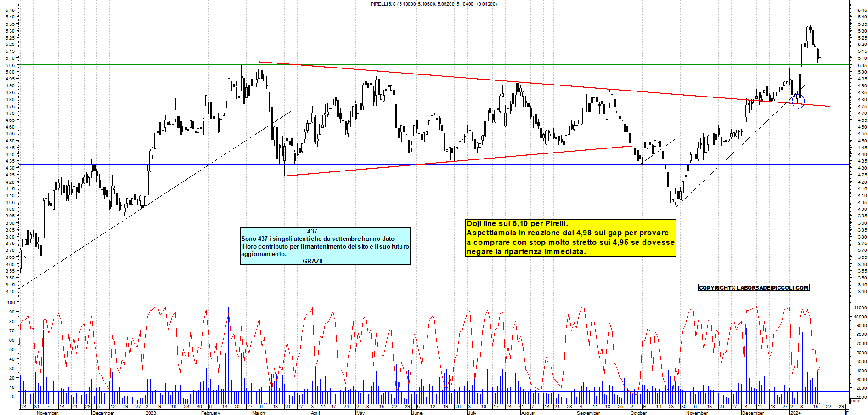Click '3.40' on the right price axis

pyautogui.click(x=862, y=292)
